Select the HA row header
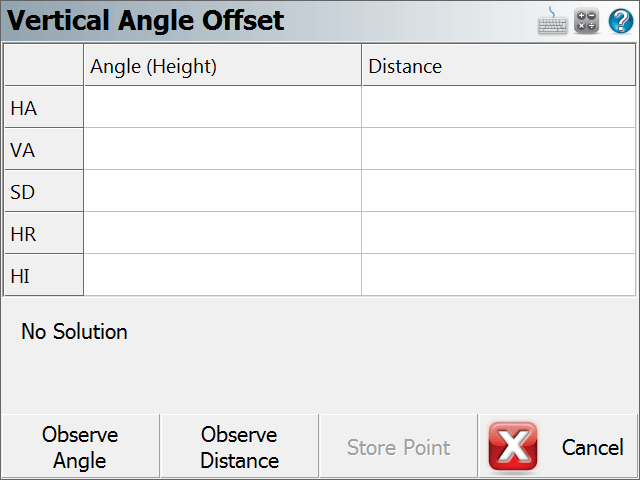640x480 pixels. tap(44, 107)
